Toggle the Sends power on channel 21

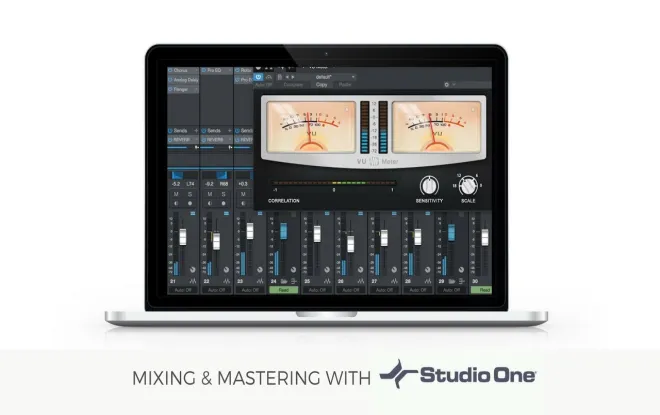point(170,130)
